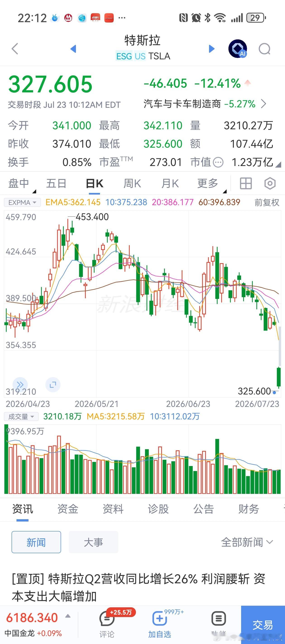Expand the 中国金龙 index arrow
The image size is (285, 644).
click(x=68, y=616)
